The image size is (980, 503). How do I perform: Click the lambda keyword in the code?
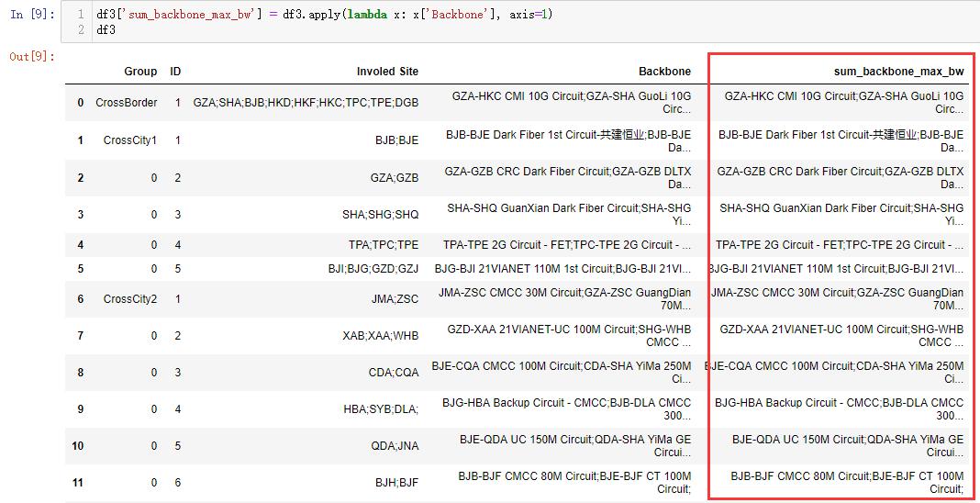pyautogui.click(x=367, y=15)
